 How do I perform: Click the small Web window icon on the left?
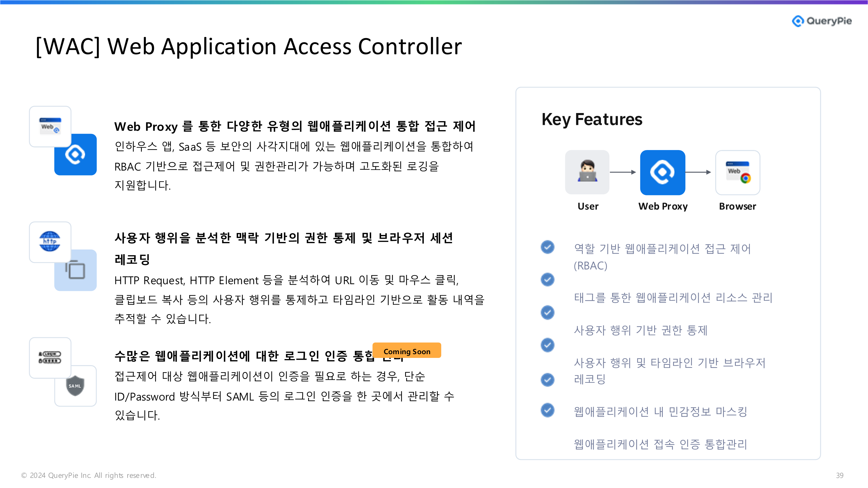pos(50,126)
